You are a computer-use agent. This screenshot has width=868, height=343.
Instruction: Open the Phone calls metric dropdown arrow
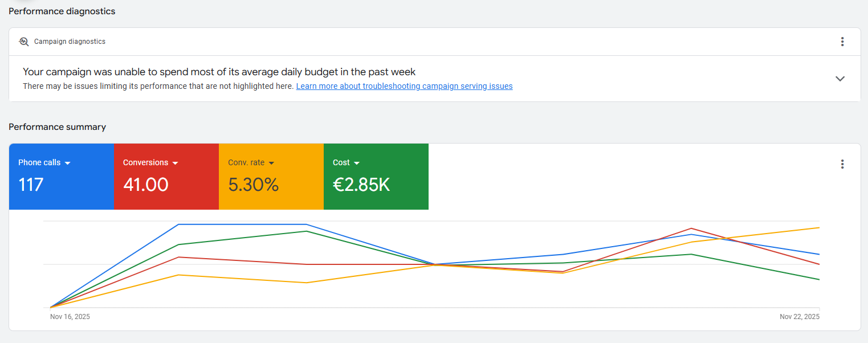68,163
